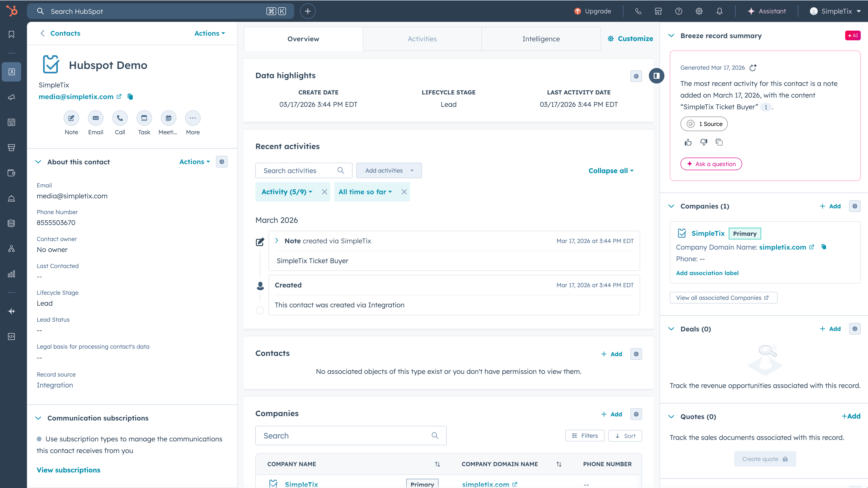Open the Add activities dropdown
The width and height of the screenshot is (868, 488).
point(389,170)
